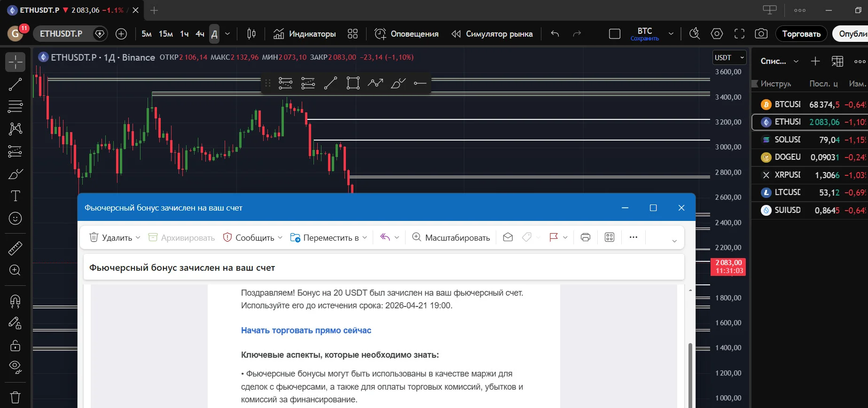The height and width of the screenshot is (408, 868).
Task: Create an alert with Оповещения
Action: pyautogui.click(x=407, y=34)
